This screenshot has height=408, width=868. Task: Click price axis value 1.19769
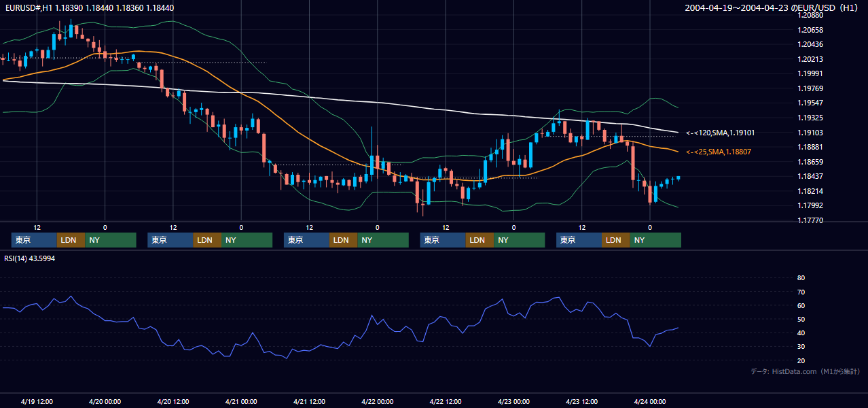tap(810, 88)
